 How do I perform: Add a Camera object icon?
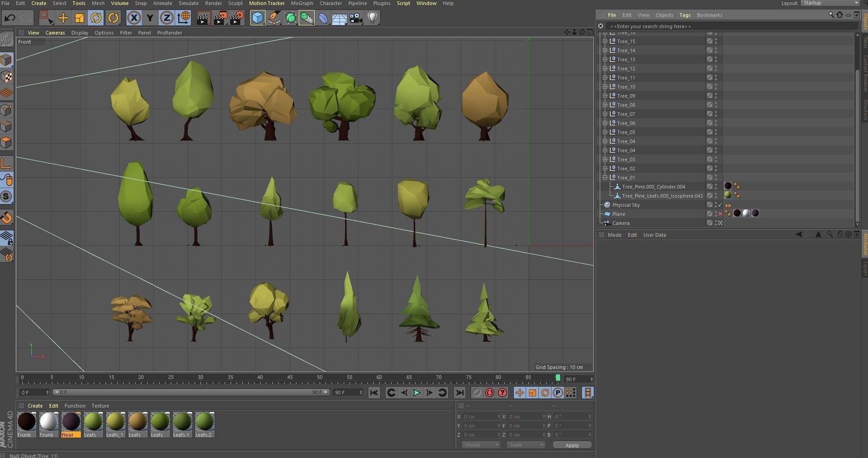click(x=356, y=18)
